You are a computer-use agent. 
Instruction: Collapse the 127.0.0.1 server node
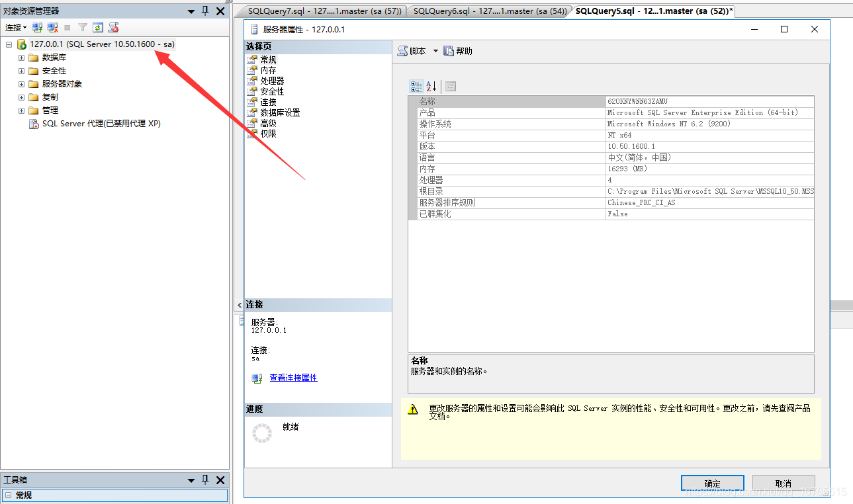pyautogui.click(x=9, y=44)
